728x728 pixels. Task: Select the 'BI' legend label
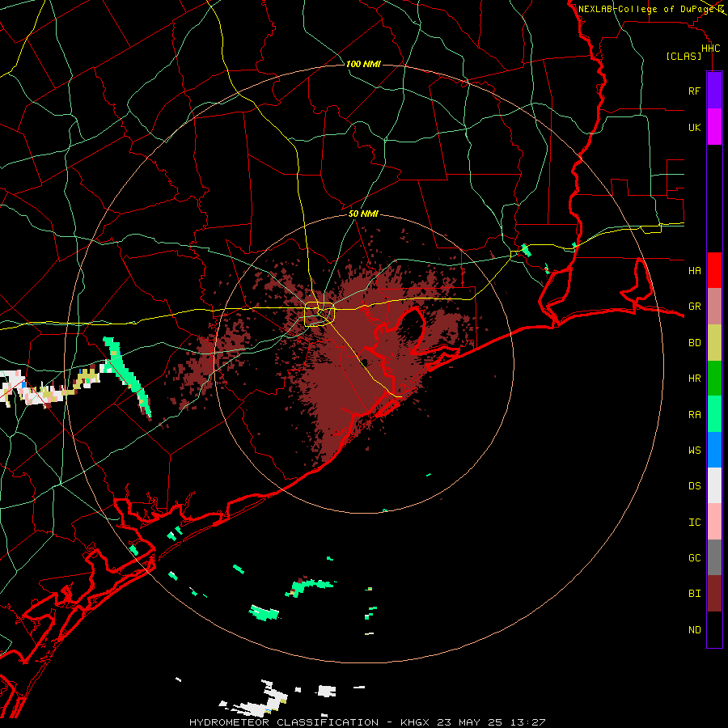pyautogui.click(x=694, y=594)
